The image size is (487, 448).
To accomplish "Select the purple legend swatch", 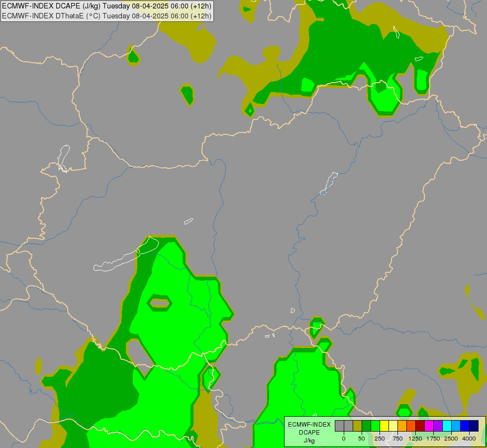I will click(x=438, y=426).
